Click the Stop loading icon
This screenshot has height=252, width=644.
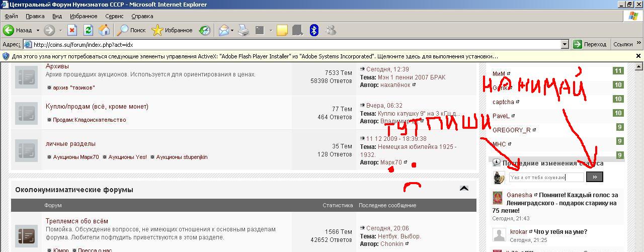(x=72, y=30)
